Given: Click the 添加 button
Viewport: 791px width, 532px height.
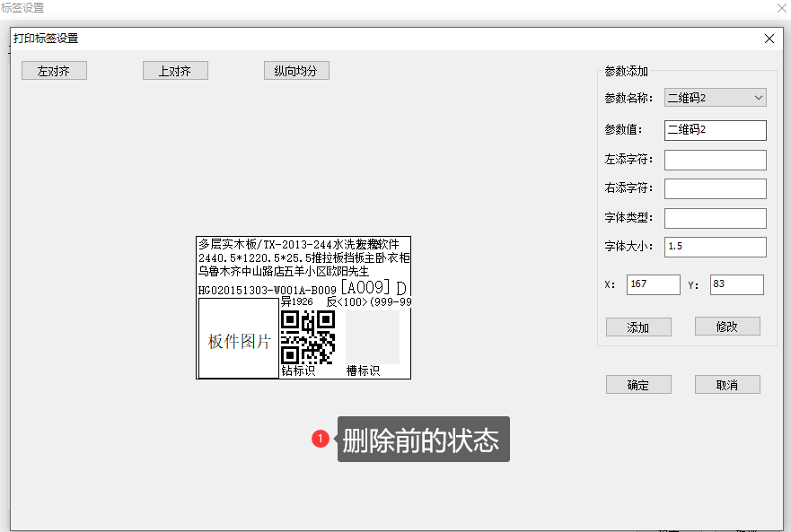Looking at the screenshot, I should [x=638, y=327].
